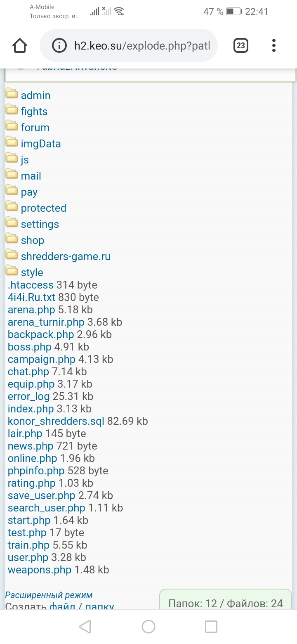Open the settings folder
Screen dimensions: 297x644
pos(40,224)
